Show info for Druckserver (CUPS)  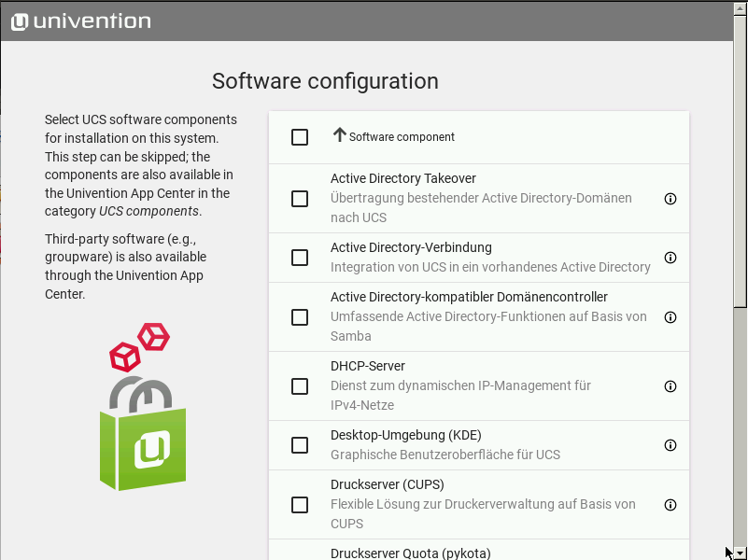(x=670, y=505)
